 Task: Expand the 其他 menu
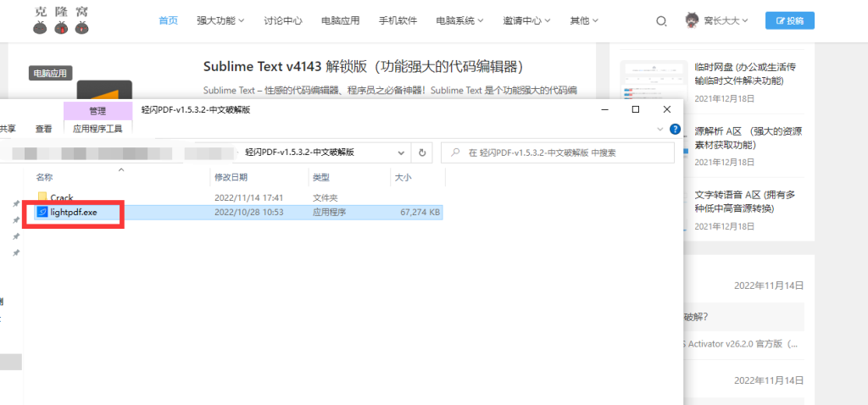[x=584, y=21]
